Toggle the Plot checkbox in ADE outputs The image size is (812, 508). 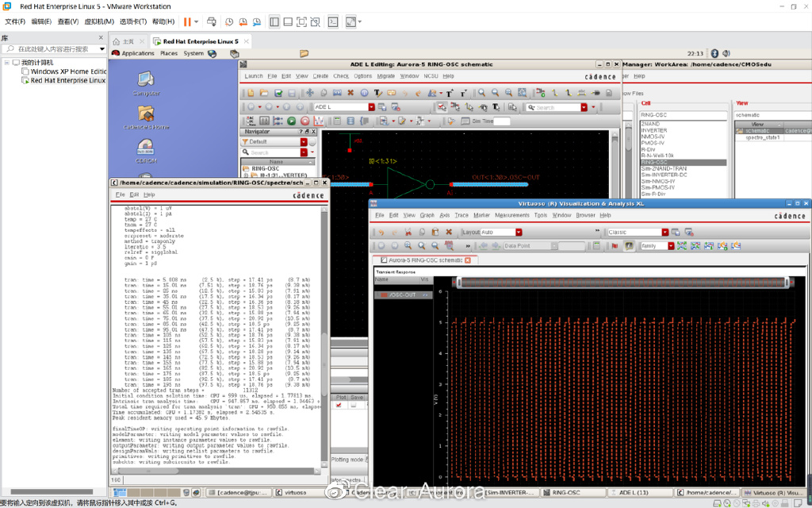339,405
